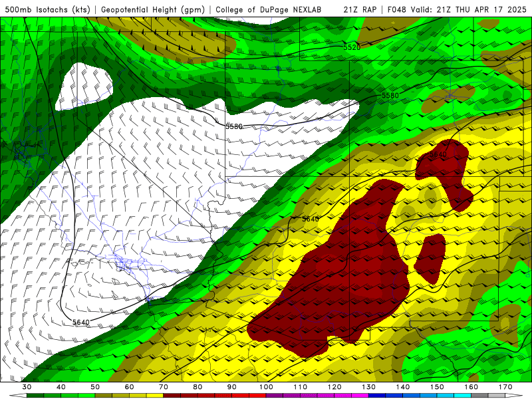Select the purple legend swatch just after 100
Image resolution: width=532 pixels, height=399 pixels.
tap(275, 396)
